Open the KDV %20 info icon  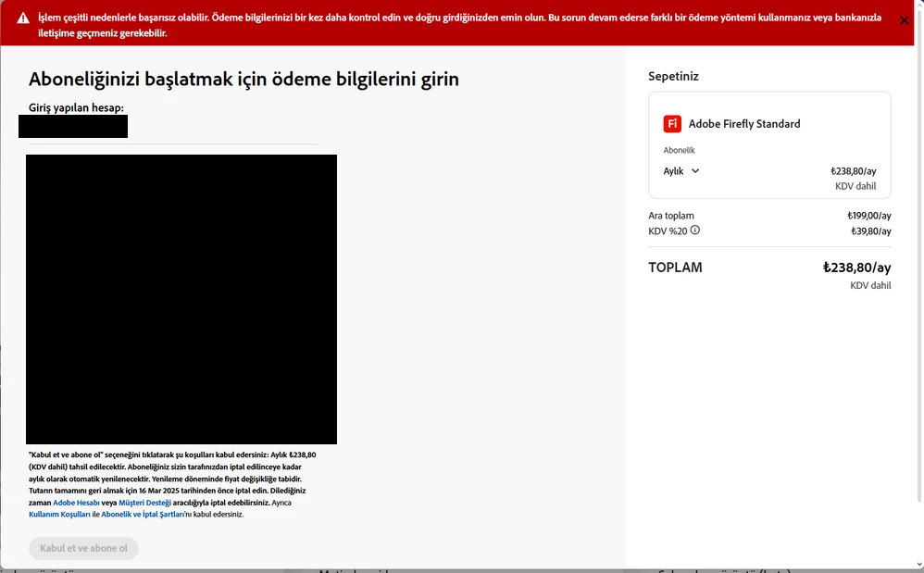point(694,230)
